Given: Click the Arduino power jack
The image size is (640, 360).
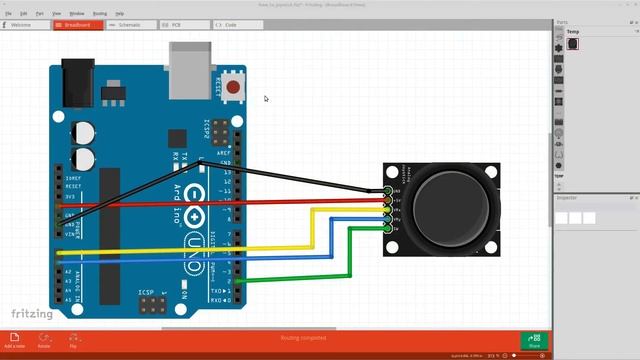Looking at the screenshot, I should tap(78, 83).
